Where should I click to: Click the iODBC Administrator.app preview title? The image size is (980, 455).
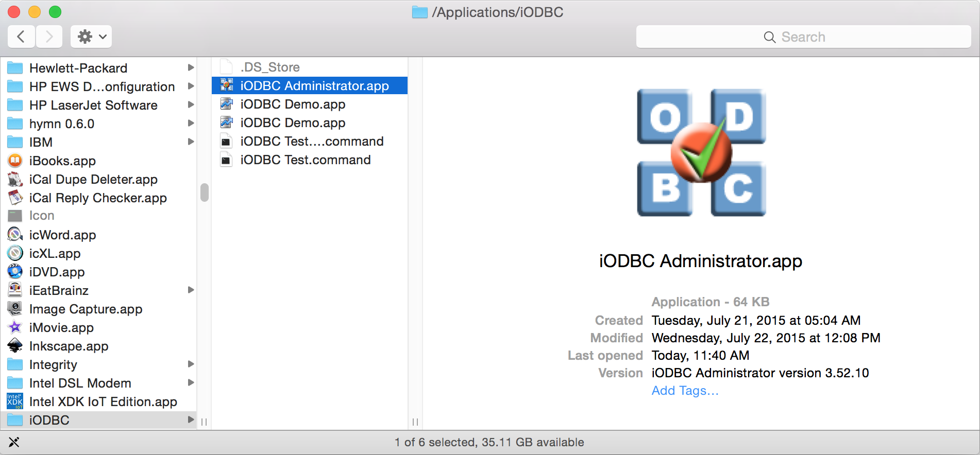(x=701, y=261)
